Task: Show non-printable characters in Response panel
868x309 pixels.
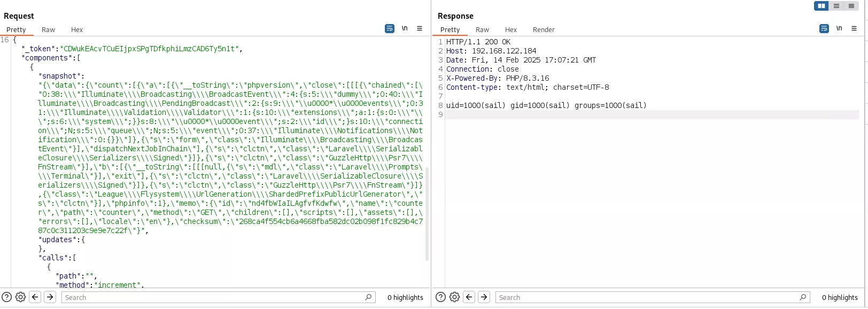Action: pyautogui.click(x=839, y=29)
